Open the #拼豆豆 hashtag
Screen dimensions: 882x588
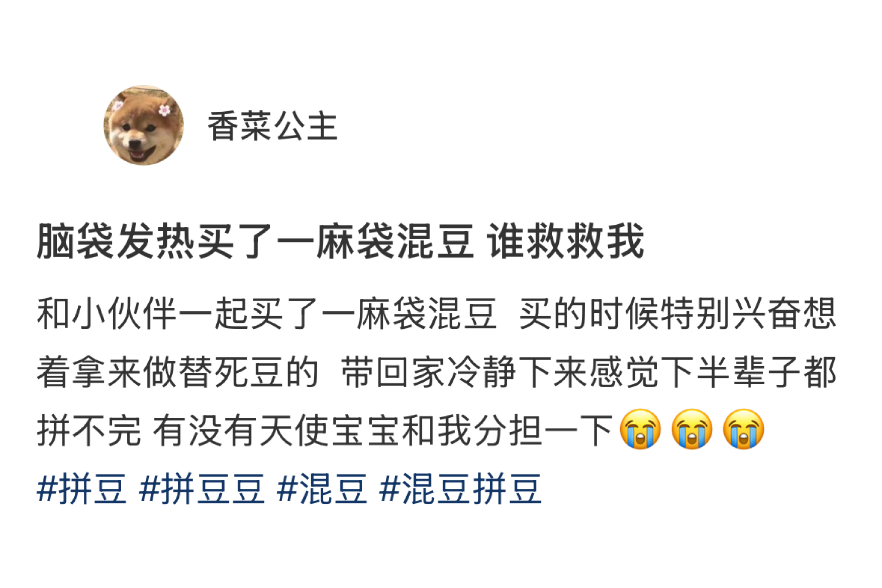(202, 489)
